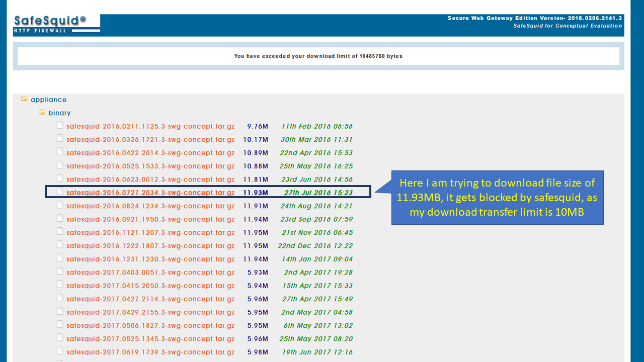644x362 pixels.
Task: Download safesquid-2017.0525.1345.3-swg-concept.tar.gz
Action: coord(150,339)
